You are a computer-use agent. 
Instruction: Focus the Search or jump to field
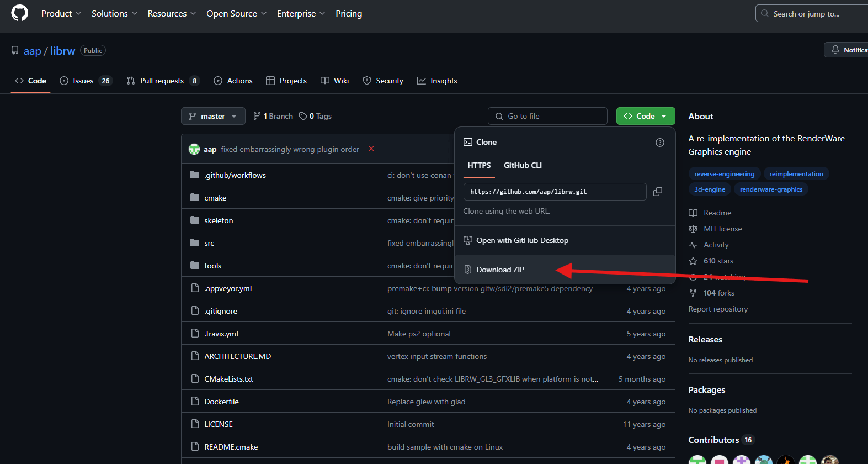point(811,13)
